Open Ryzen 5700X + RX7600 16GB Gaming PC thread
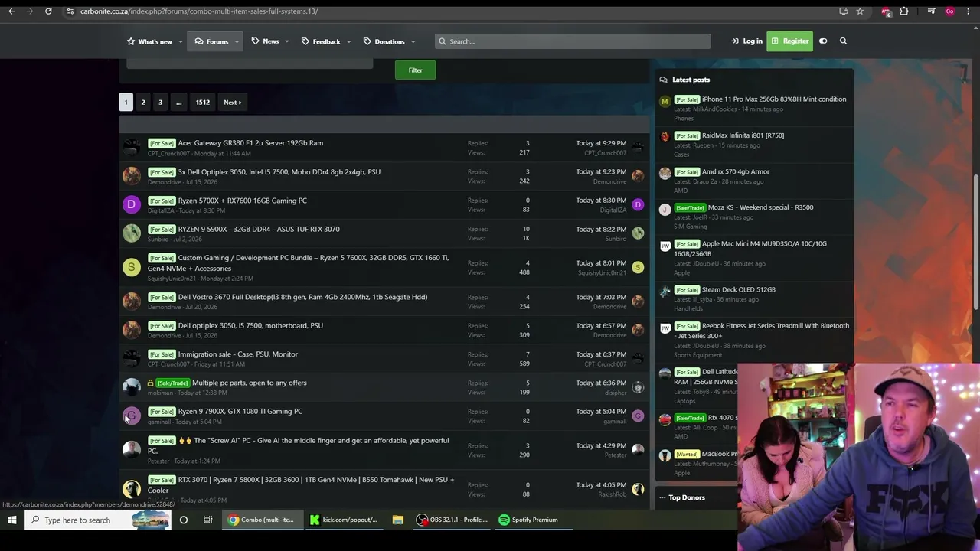The image size is (980, 551). click(242, 201)
